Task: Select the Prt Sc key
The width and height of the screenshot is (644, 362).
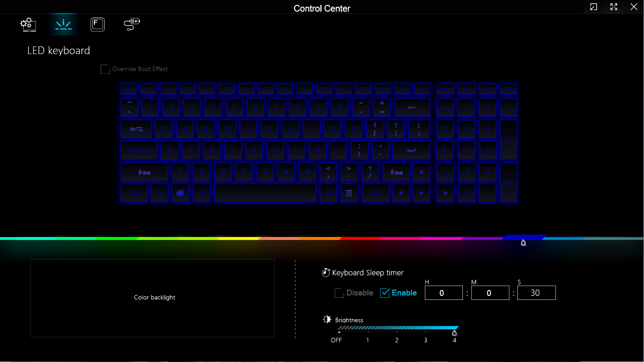Action: (383, 89)
